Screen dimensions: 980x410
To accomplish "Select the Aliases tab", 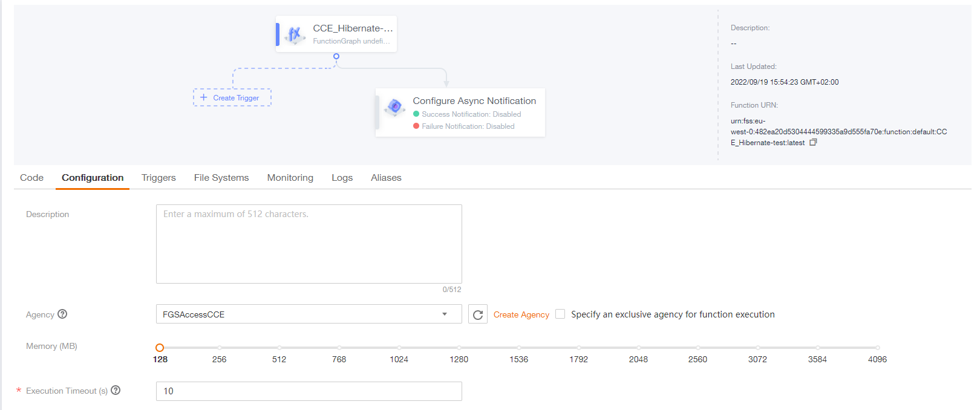I will [x=386, y=178].
